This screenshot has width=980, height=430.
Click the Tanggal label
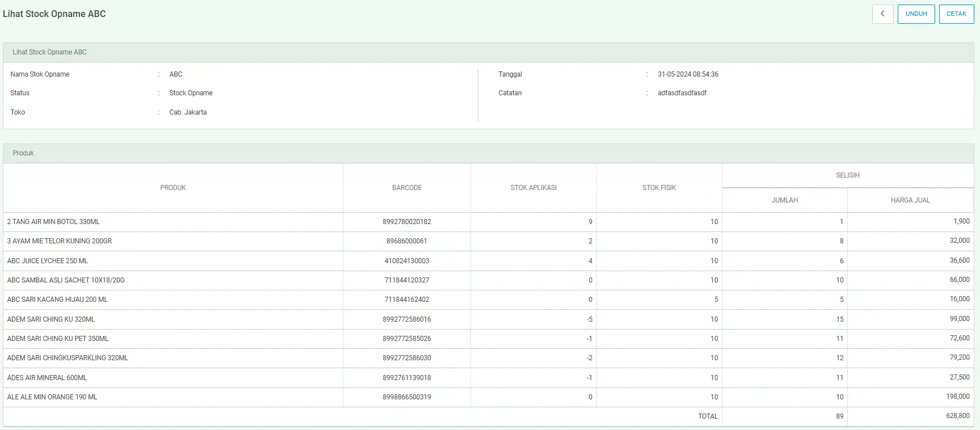coord(510,74)
